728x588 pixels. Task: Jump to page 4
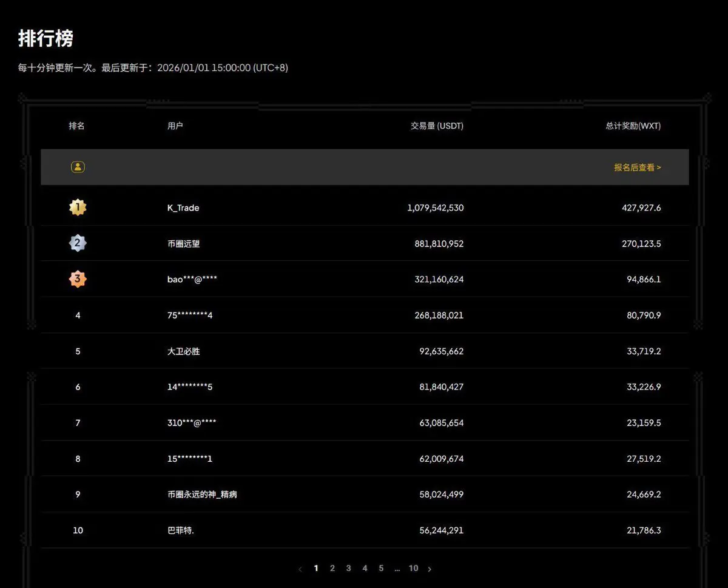(x=365, y=569)
